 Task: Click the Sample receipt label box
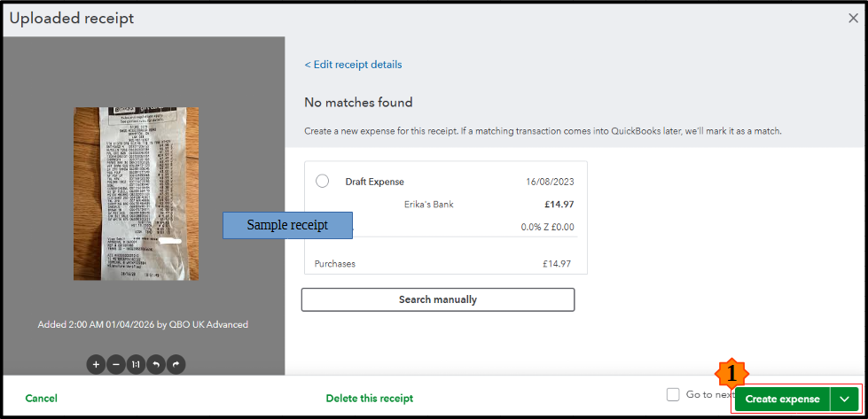pos(287,225)
